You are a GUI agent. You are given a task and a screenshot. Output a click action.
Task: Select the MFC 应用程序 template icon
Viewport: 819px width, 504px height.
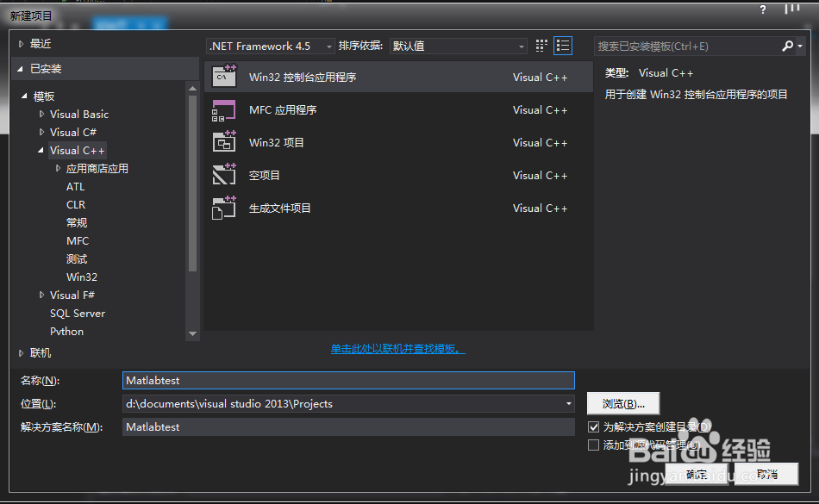click(x=223, y=109)
